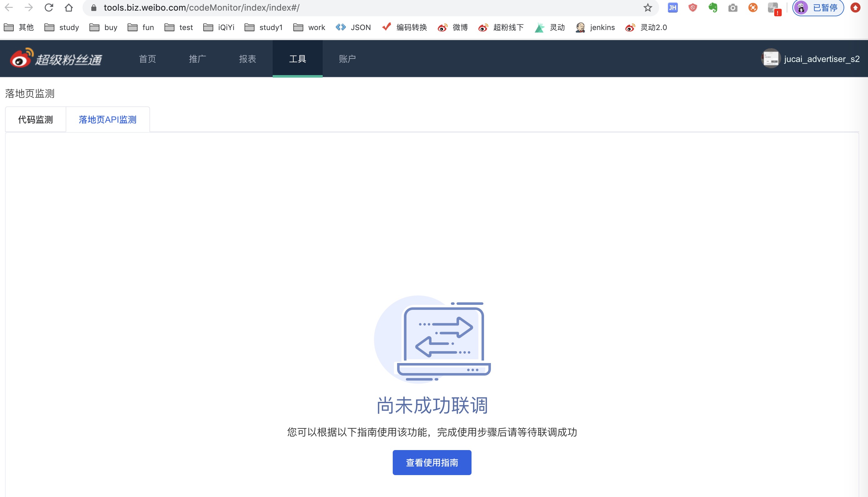Image resolution: width=868 pixels, height=497 pixels.
Task: Open the 其他 bookmarks folder
Action: 19,27
